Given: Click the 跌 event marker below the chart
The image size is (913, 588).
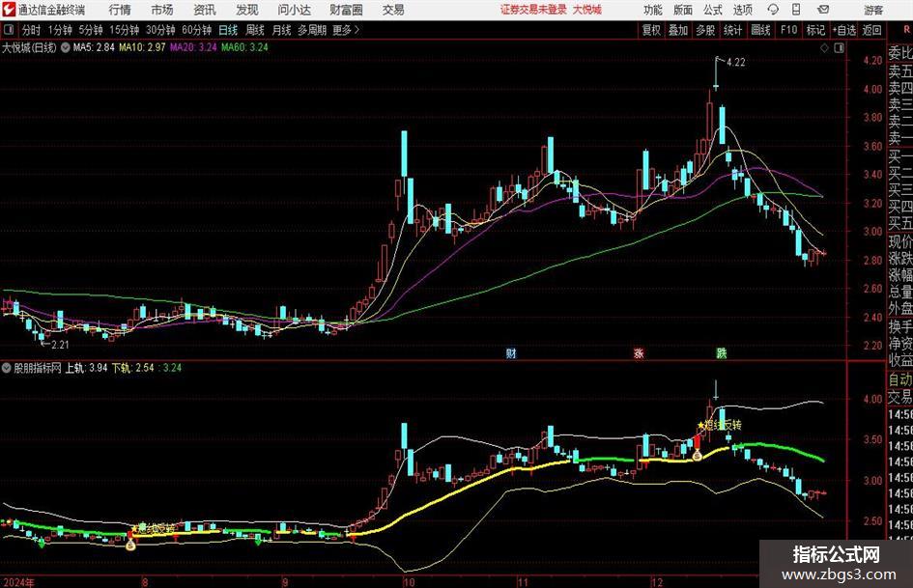Looking at the screenshot, I should [722, 352].
